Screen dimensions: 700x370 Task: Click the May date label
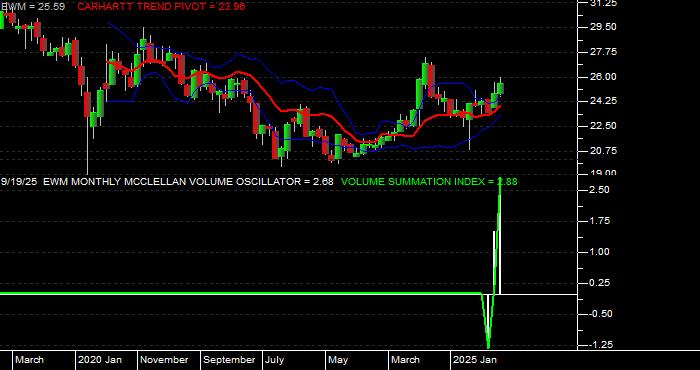[x=338, y=360]
